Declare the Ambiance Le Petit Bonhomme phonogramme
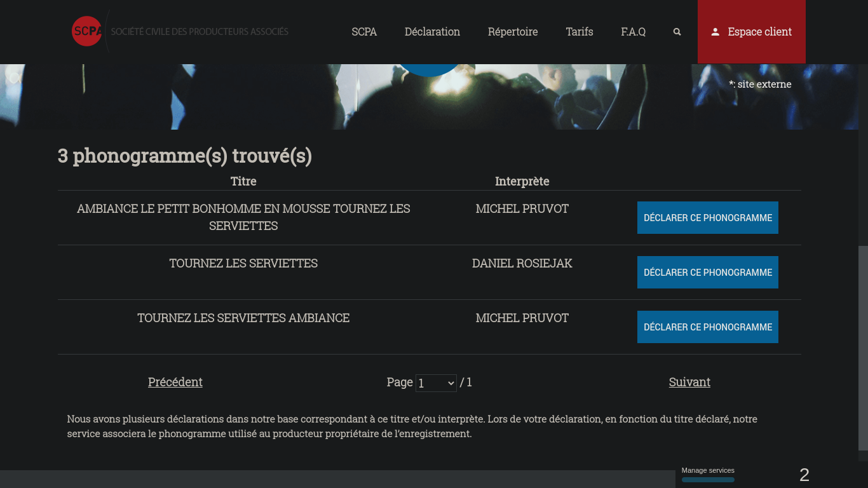Screen dimensions: 868x488 [708, 217]
